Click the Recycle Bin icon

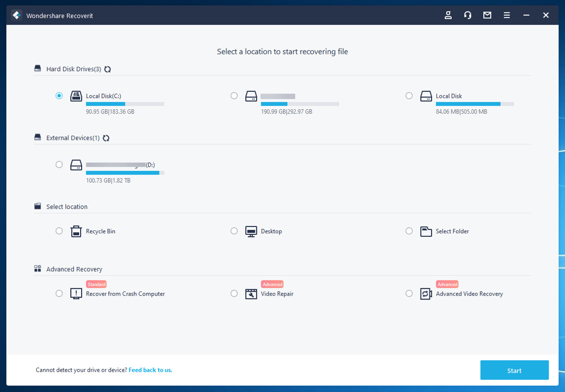point(76,231)
